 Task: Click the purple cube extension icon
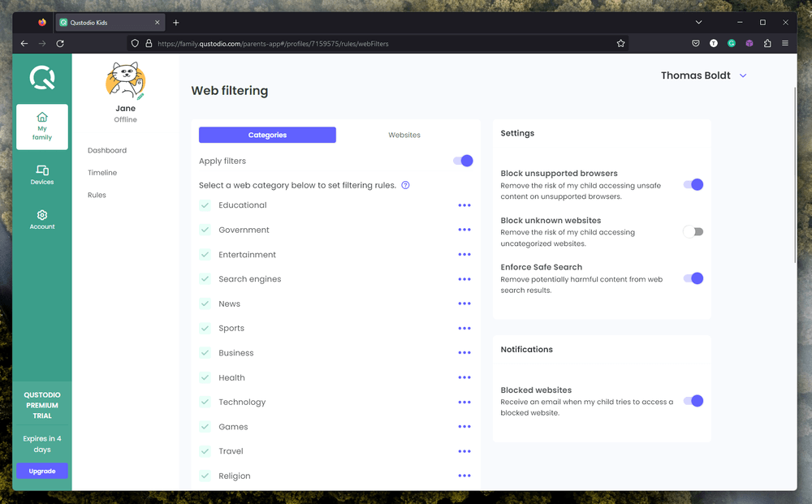click(749, 44)
